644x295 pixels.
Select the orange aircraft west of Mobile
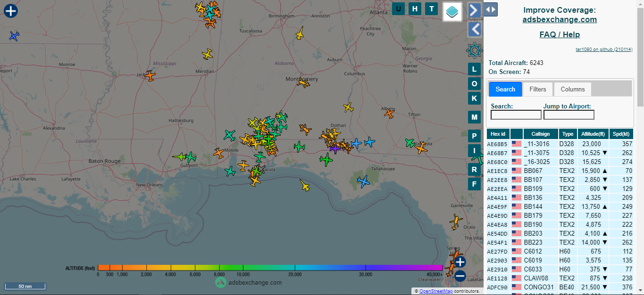[218, 153]
